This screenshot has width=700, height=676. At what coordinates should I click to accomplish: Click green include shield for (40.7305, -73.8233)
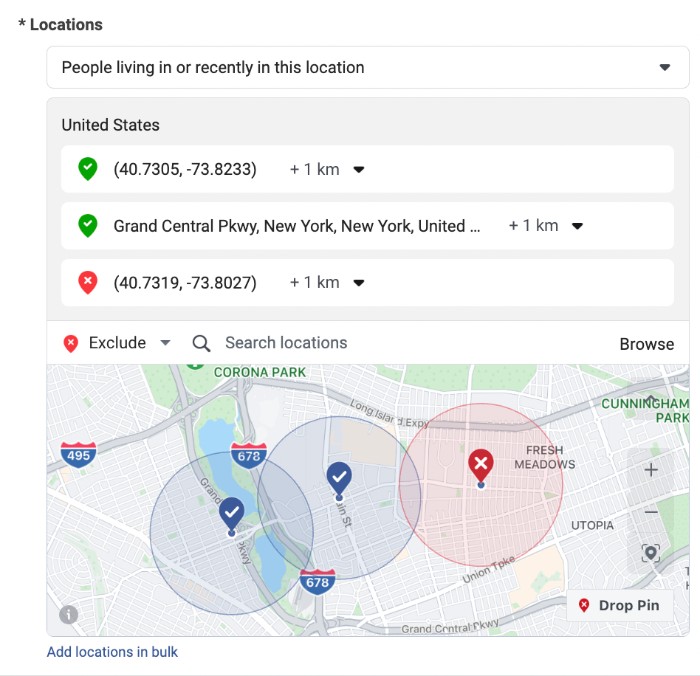tap(88, 169)
